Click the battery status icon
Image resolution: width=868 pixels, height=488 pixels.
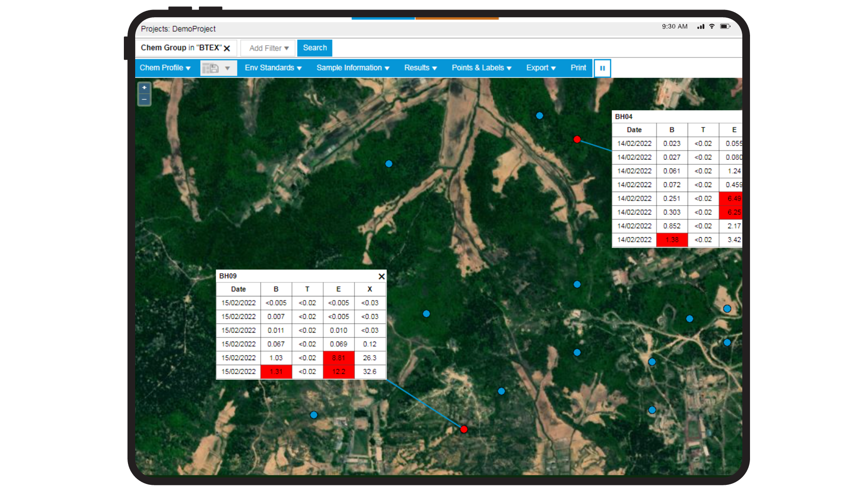[x=725, y=27]
